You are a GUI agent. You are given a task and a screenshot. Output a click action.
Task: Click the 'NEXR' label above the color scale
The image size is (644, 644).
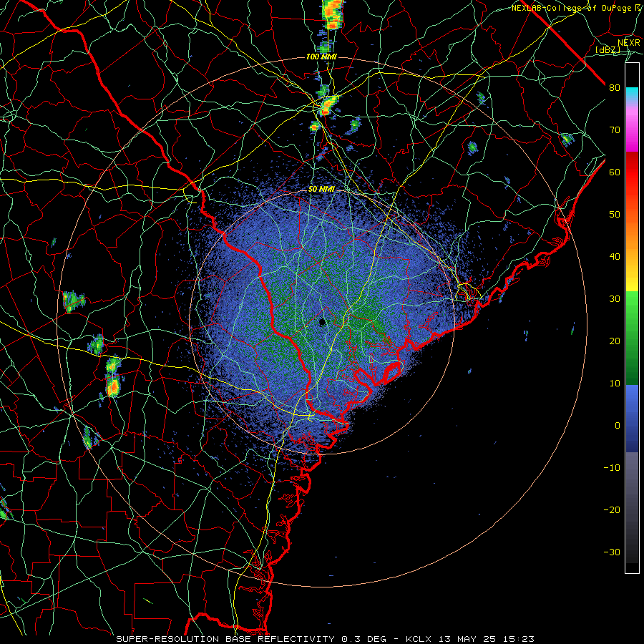pos(628,43)
